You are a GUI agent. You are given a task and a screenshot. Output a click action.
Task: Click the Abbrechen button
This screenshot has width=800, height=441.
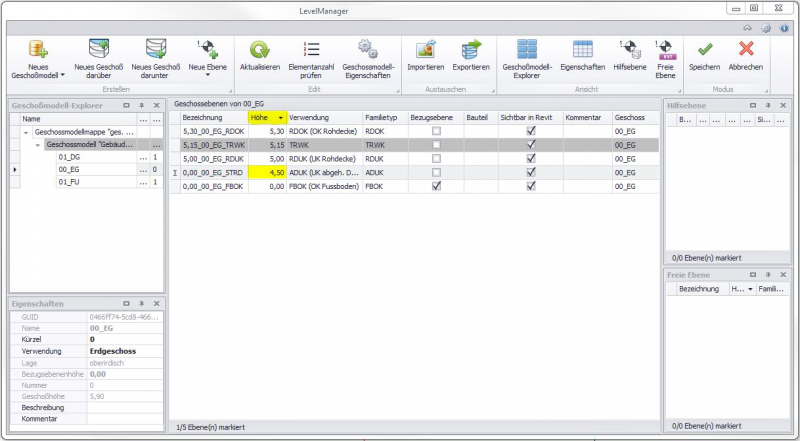tap(745, 53)
